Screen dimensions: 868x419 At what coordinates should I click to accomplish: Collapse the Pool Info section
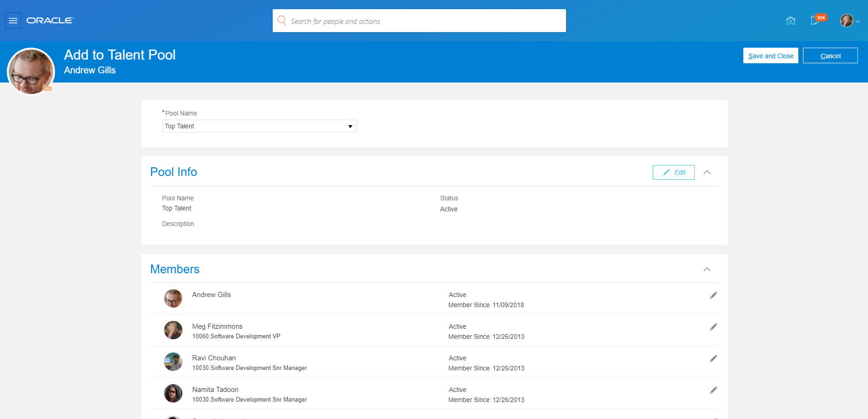tap(707, 172)
